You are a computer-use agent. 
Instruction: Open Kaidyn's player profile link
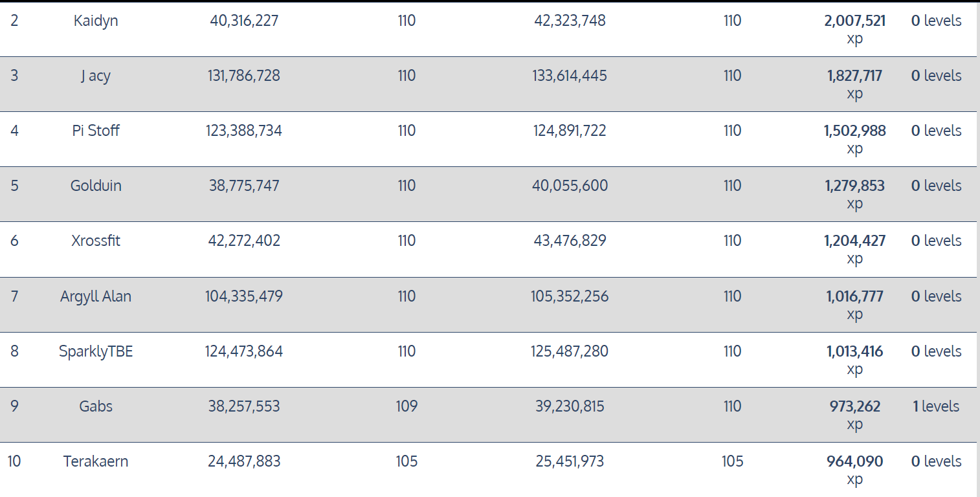click(96, 21)
